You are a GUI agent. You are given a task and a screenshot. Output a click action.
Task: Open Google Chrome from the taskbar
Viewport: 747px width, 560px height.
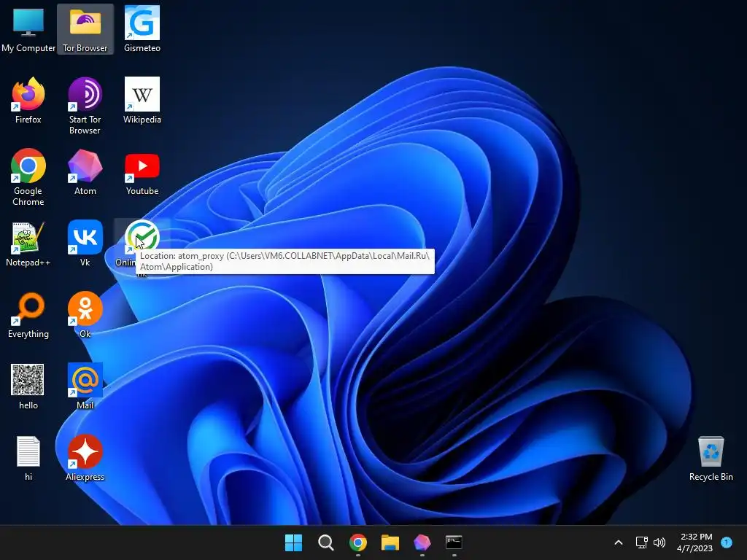point(357,542)
